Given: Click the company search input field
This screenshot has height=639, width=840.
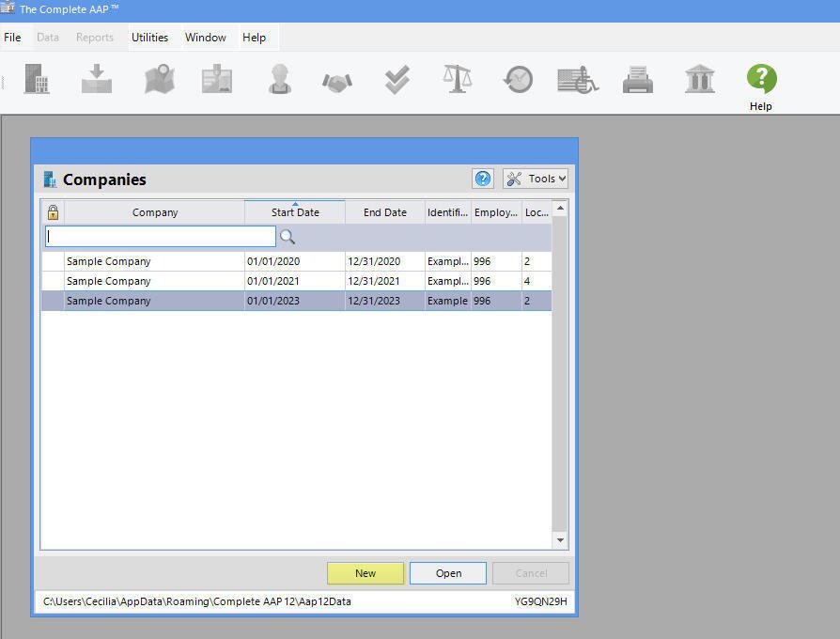Looking at the screenshot, I should (161, 236).
